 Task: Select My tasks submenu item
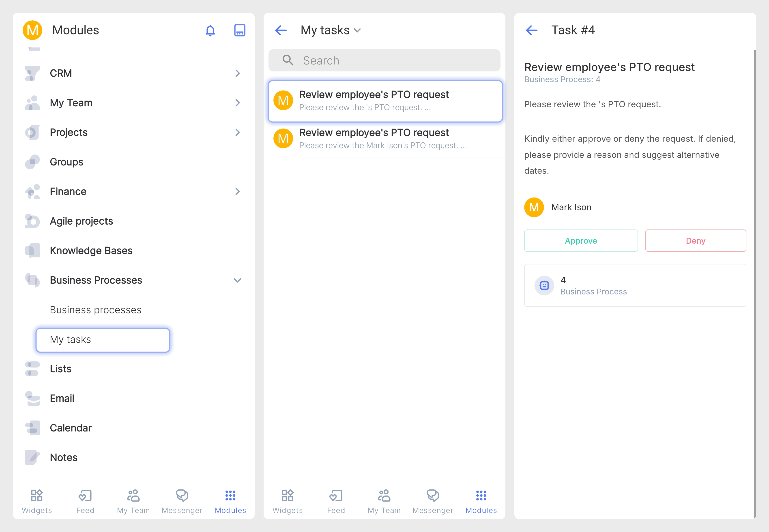[103, 340]
